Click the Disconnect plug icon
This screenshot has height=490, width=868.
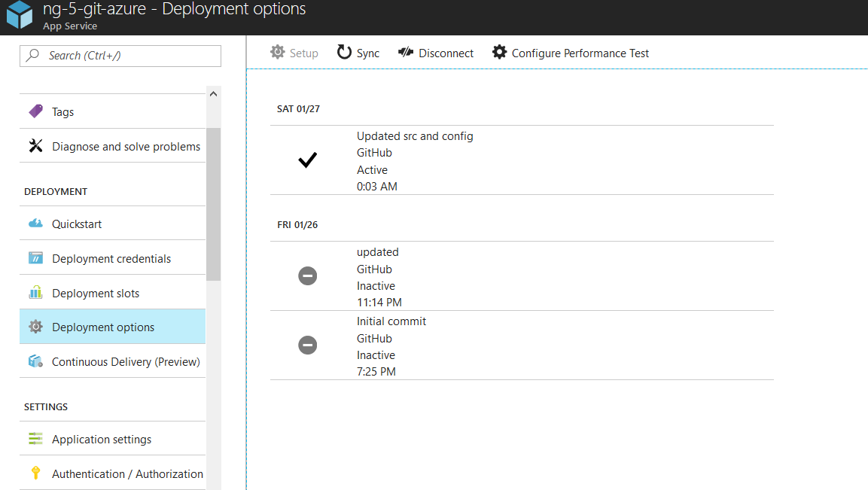tap(406, 52)
